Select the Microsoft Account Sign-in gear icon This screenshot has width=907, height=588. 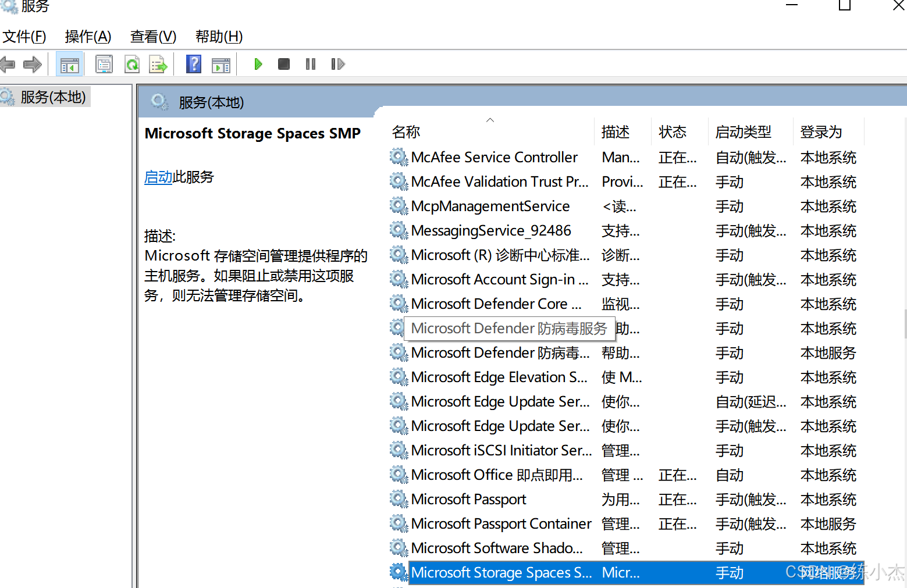coord(399,279)
